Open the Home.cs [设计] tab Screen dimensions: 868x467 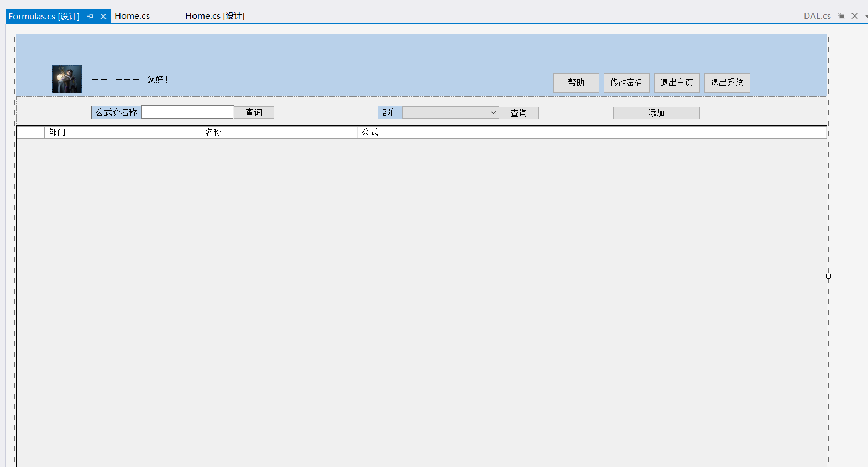215,16
